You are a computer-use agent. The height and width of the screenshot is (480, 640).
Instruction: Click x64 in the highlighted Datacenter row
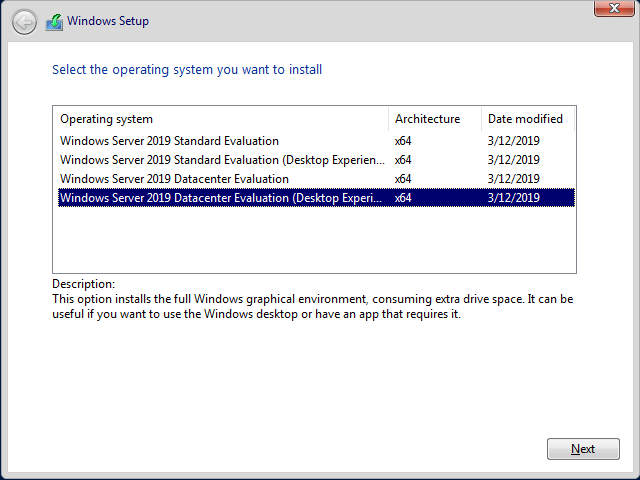[x=403, y=198]
